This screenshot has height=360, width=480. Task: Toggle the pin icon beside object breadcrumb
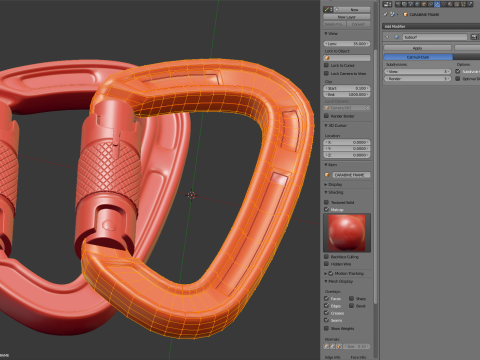pos(385,14)
